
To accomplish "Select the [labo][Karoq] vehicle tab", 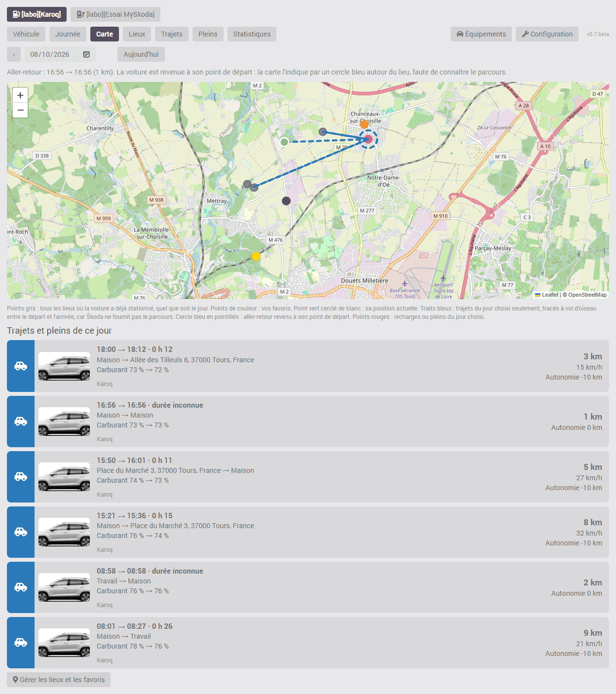I will click(x=37, y=14).
